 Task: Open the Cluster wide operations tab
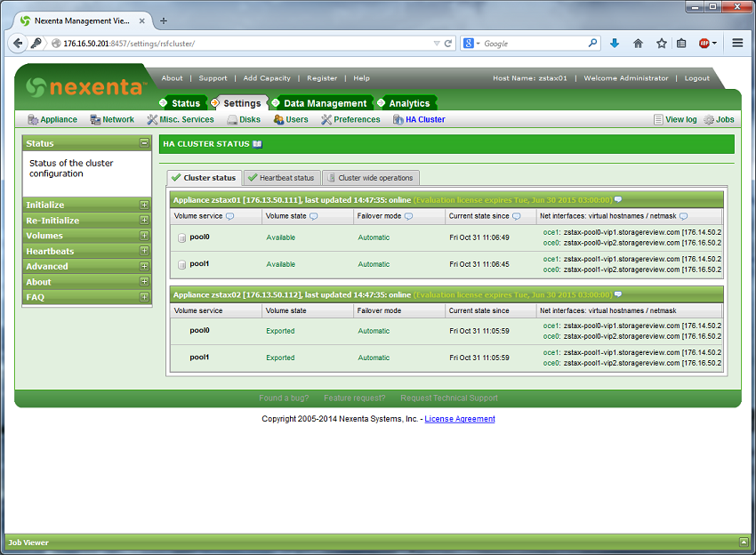click(x=370, y=178)
